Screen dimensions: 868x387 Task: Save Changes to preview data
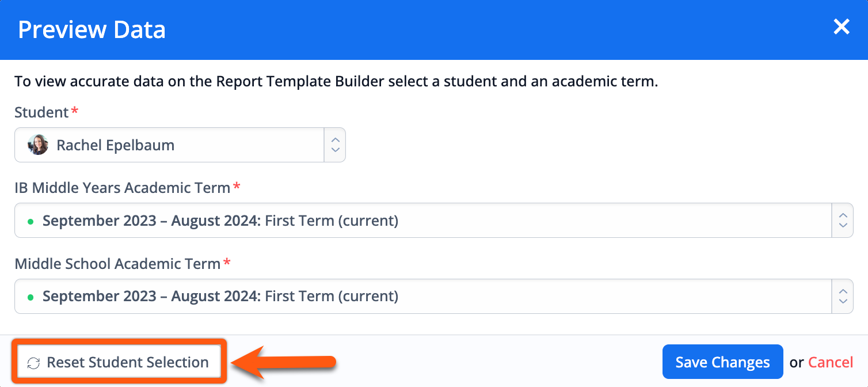coord(723,362)
